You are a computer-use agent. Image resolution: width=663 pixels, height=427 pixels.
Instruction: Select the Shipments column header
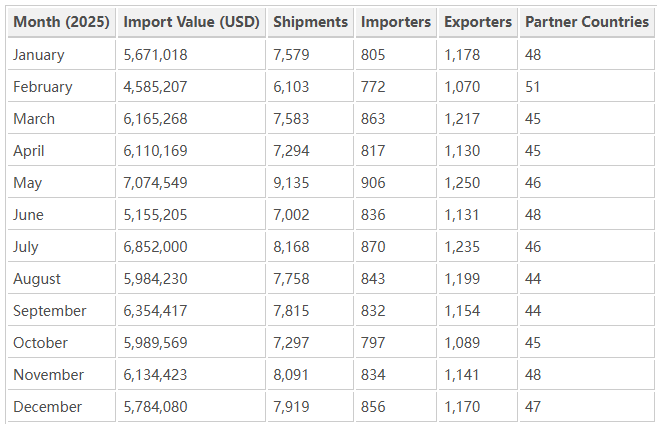(x=310, y=22)
